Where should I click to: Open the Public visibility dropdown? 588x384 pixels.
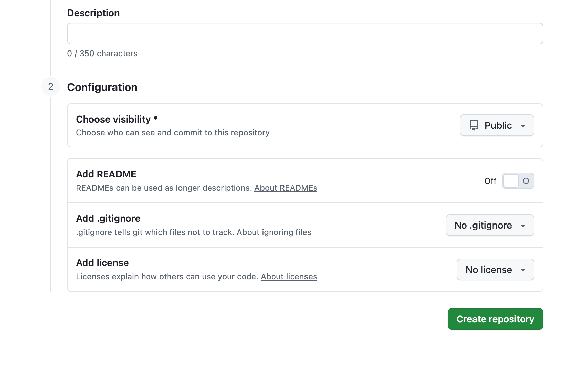(497, 125)
